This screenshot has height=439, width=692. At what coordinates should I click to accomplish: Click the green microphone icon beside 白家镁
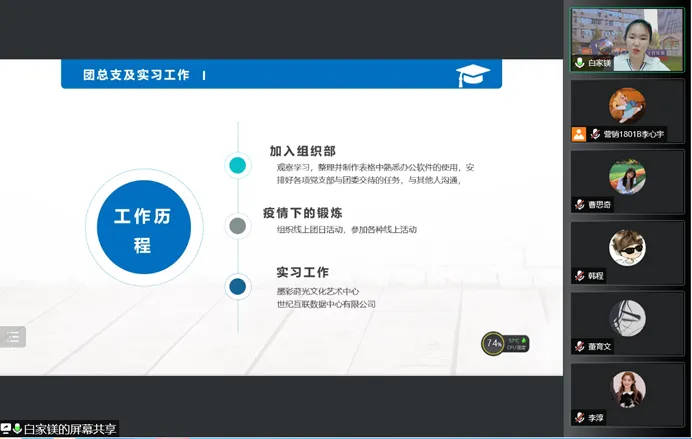(579, 63)
